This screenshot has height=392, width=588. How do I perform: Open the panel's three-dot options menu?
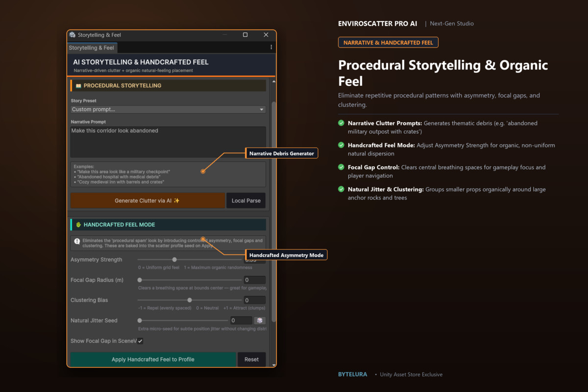(271, 48)
